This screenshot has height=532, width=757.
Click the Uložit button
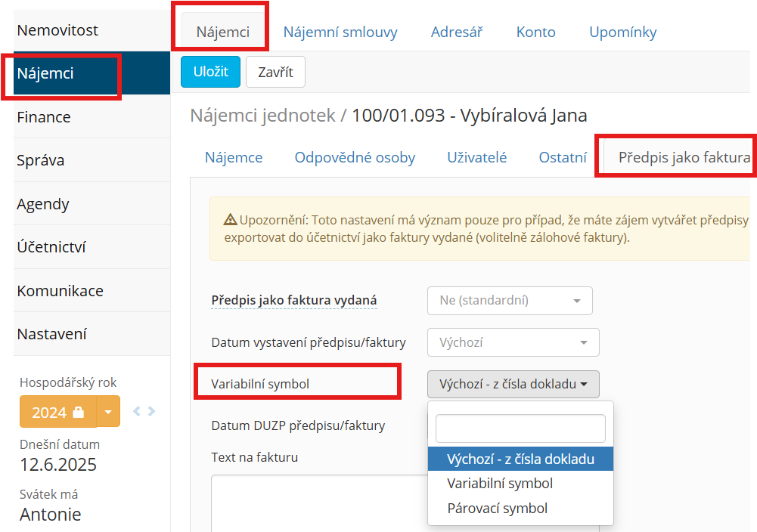(210, 72)
